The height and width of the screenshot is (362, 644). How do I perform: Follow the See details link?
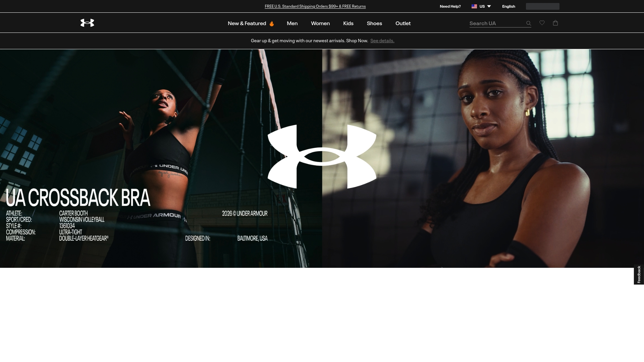coord(382,41)
